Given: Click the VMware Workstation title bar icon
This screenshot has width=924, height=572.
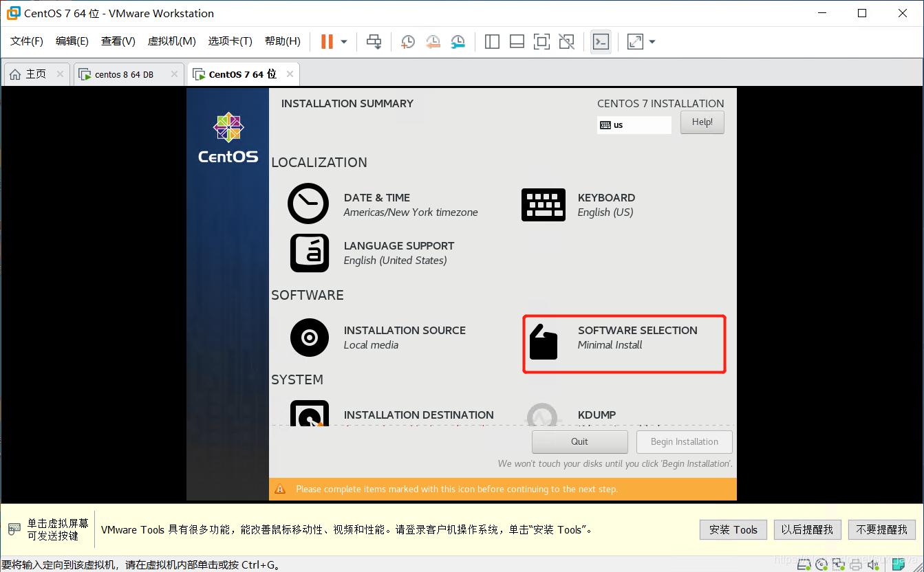Looking at the screenshot, I should (12, 13).
